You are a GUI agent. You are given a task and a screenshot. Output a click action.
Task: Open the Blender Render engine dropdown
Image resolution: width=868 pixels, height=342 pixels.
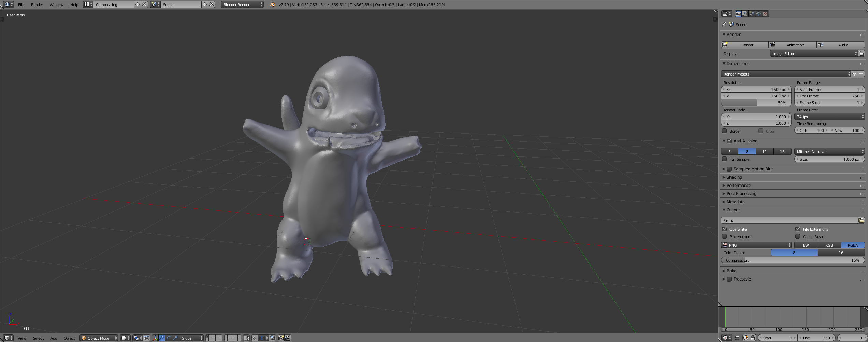tap(242, 4)
